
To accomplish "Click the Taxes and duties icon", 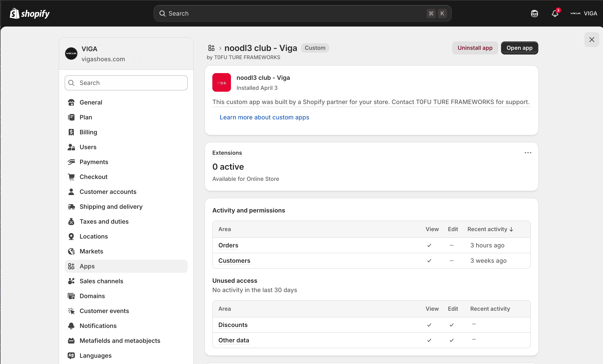I will pyautogui.click(x=71, y=222).
